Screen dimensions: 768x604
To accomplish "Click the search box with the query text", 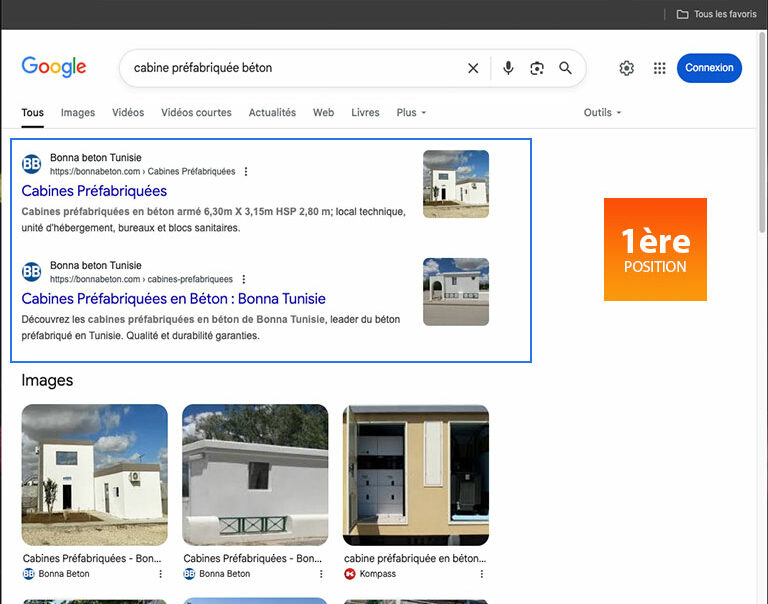I will point(290,68).
